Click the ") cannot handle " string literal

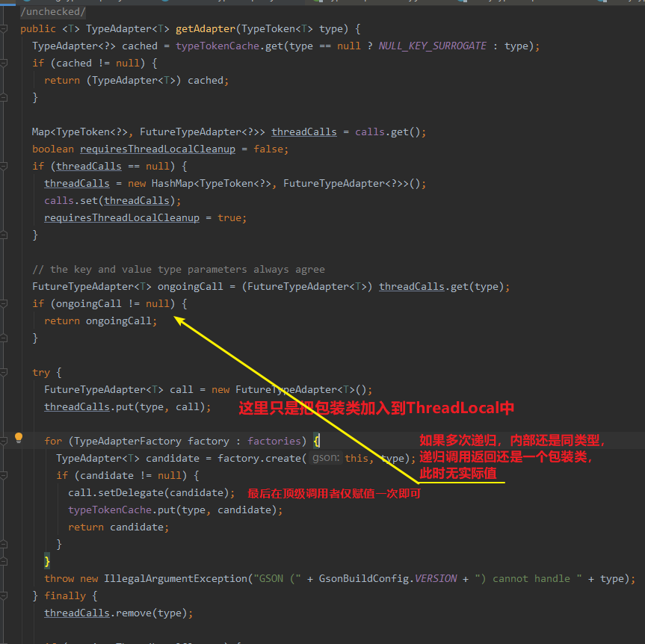click(x=528, y=578)
